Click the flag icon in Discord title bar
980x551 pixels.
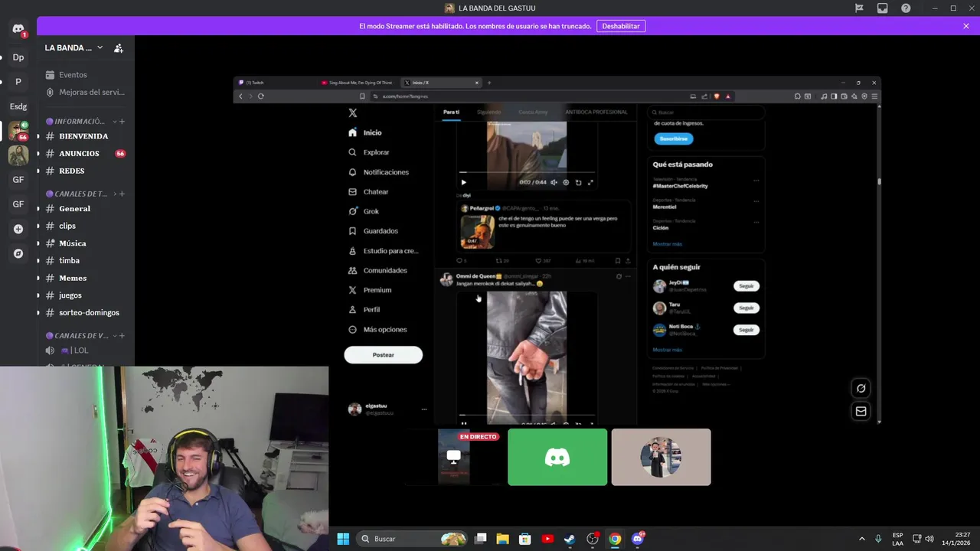click(859, 8)
